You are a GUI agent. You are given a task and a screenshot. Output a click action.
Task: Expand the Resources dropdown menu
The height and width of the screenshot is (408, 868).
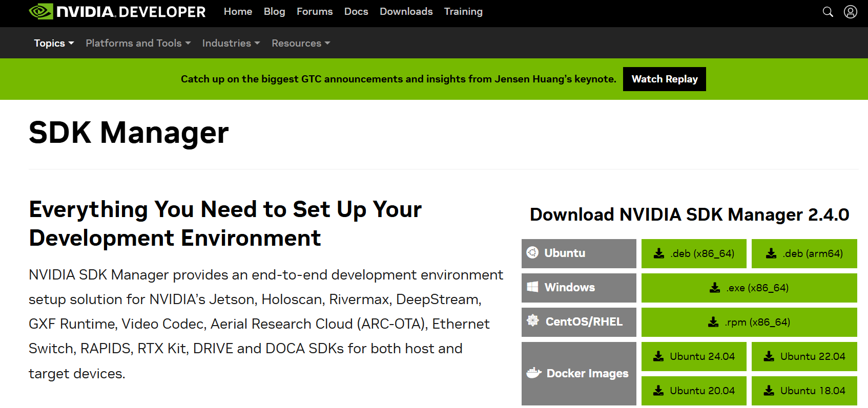(301, 43)
